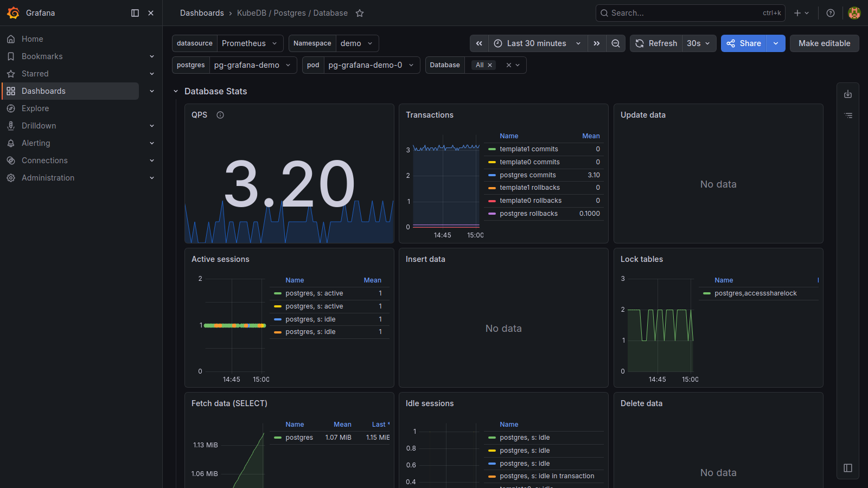Open the add new plus menu
The height and width of the screenshot is (488, 868).
tap(801, 13)
